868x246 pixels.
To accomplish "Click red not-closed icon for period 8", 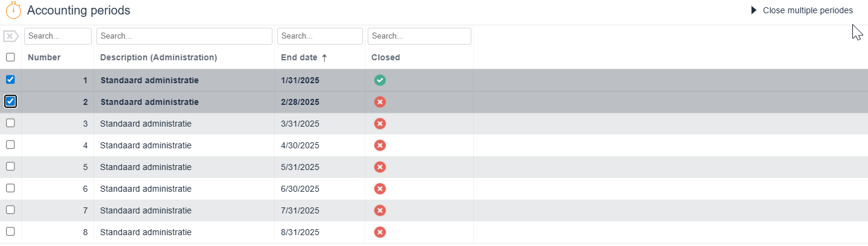I will pyautogui.click(x=380, y=232).
